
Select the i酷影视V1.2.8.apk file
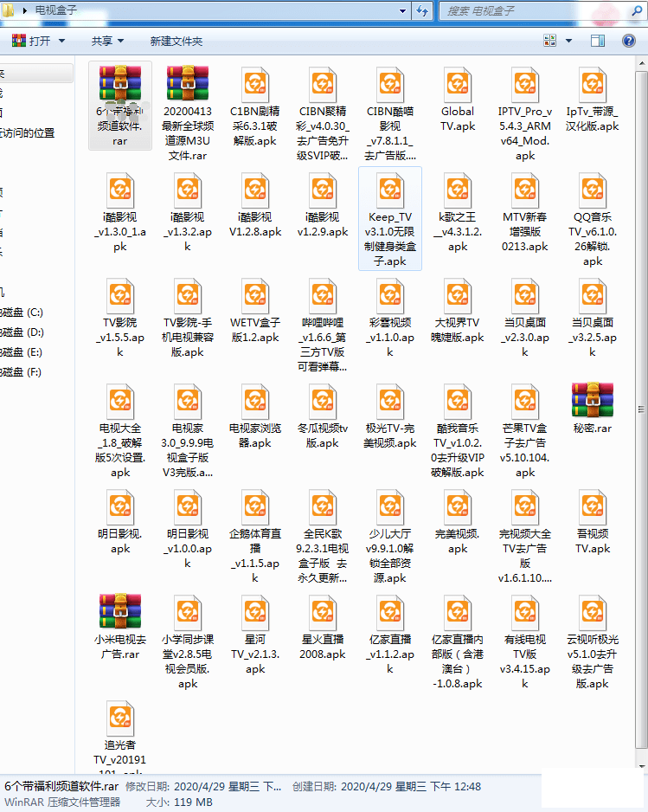(255, 204)
